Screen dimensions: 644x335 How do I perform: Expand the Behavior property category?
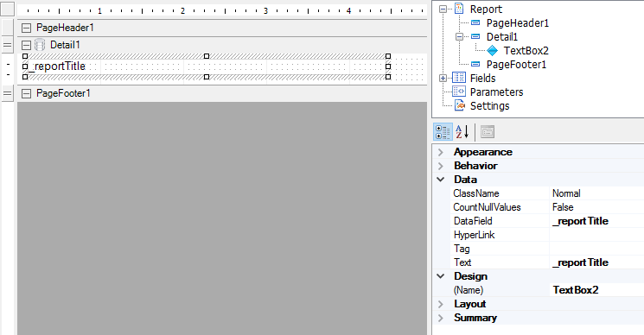tap(441, 166)
